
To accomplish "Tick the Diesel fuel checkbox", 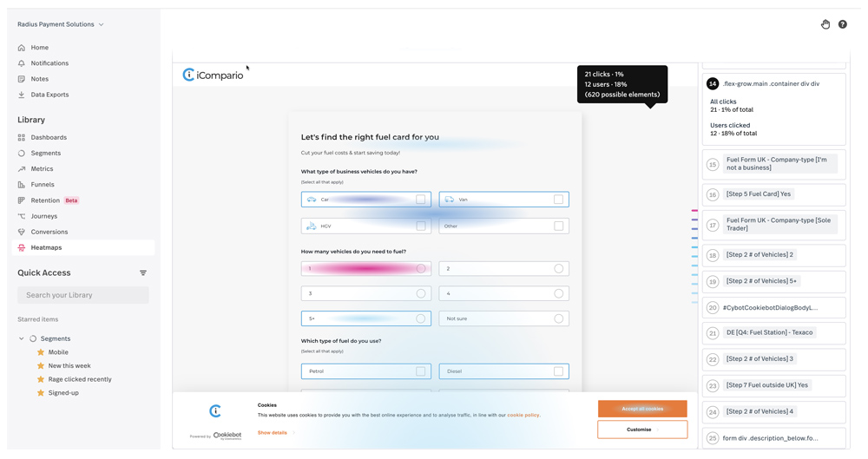I will [x=558, y=371].
